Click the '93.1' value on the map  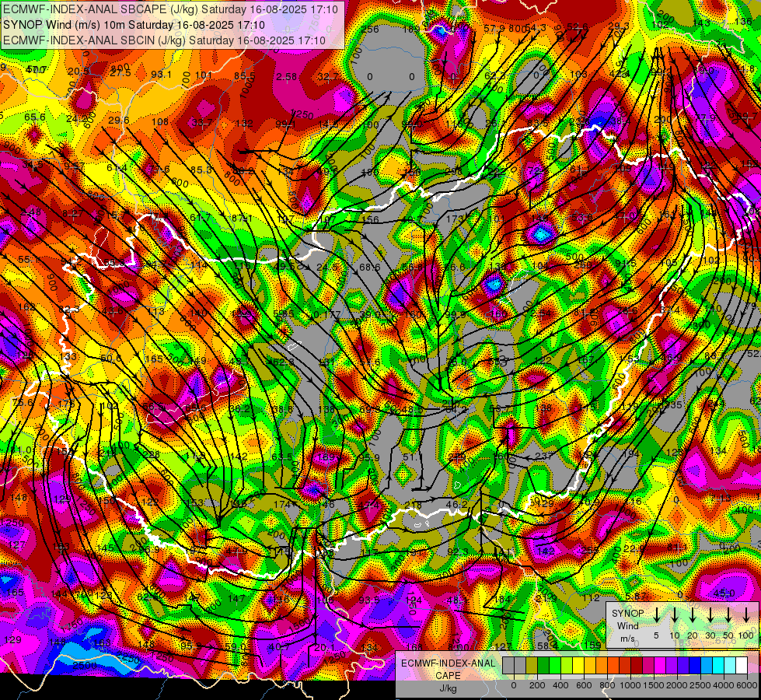click(x=161, y=75)
